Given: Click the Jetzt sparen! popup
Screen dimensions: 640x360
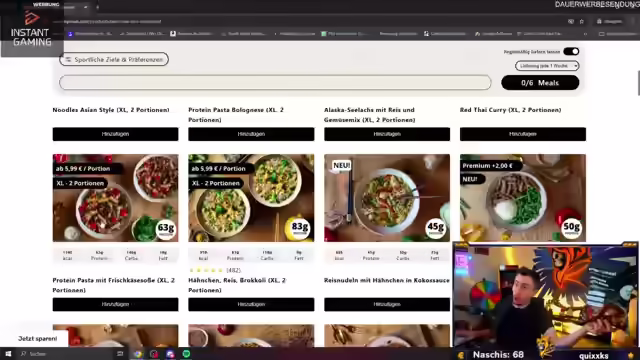Looking at the screenshot, I should 38,338.
